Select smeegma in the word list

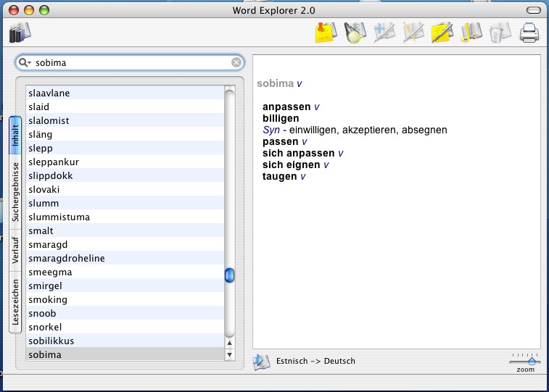(125, 272)
